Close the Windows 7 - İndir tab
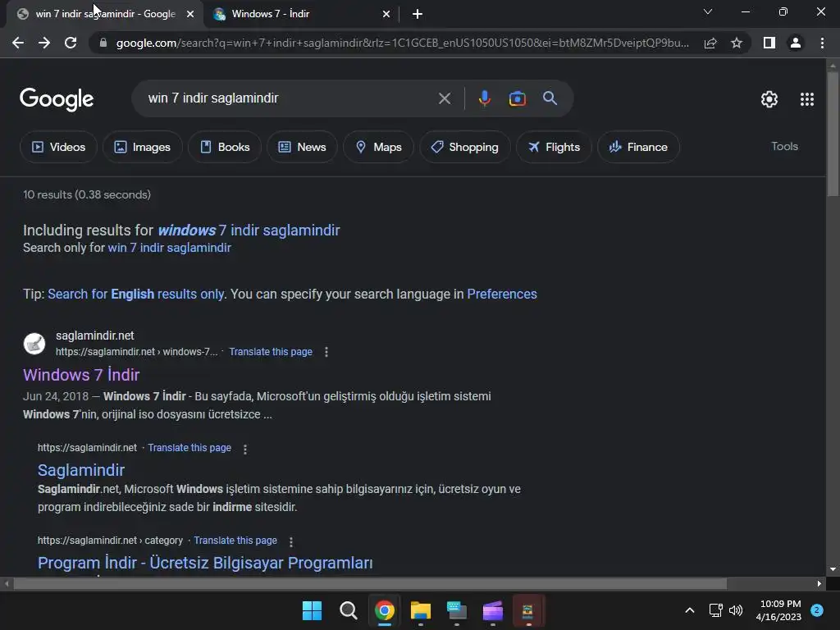This screenshot has height=630, width=840. pyautogui.click(x=386, y=14)
